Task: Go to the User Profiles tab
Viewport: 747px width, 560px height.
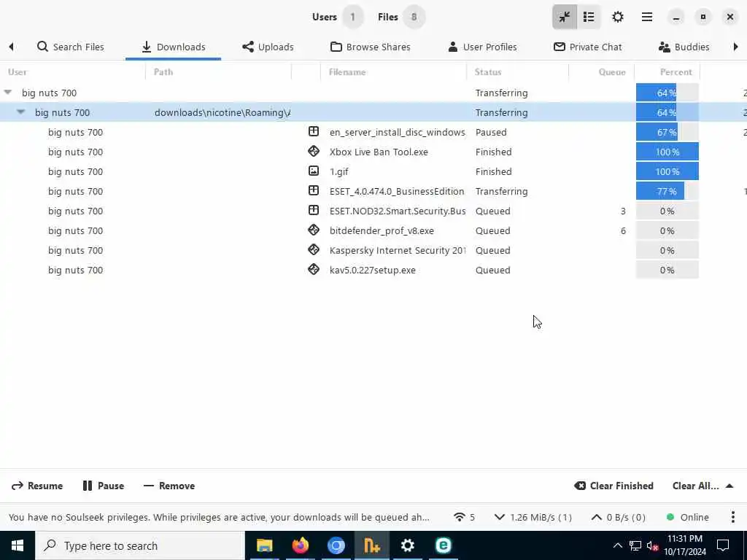Action: pyautogui.click(x=482, y=47)
